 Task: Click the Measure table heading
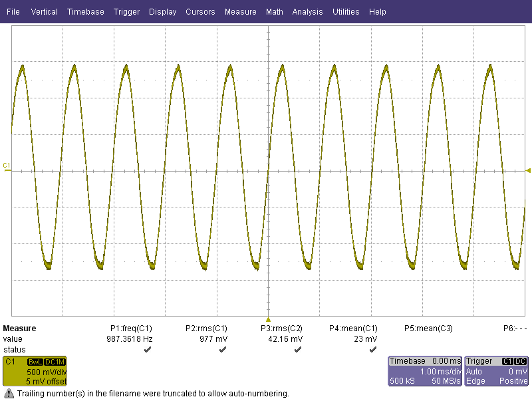19,329
